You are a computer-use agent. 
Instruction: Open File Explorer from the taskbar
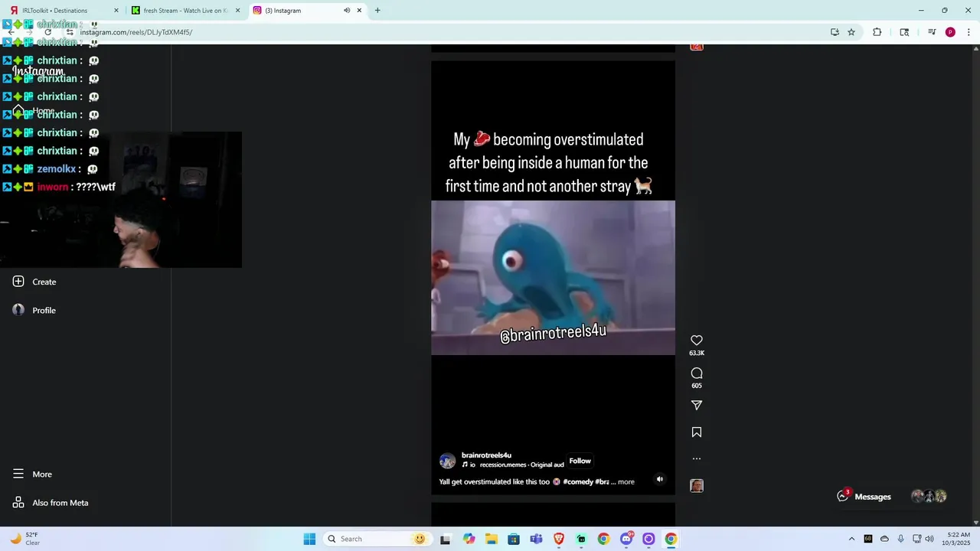tap(491, 539)
